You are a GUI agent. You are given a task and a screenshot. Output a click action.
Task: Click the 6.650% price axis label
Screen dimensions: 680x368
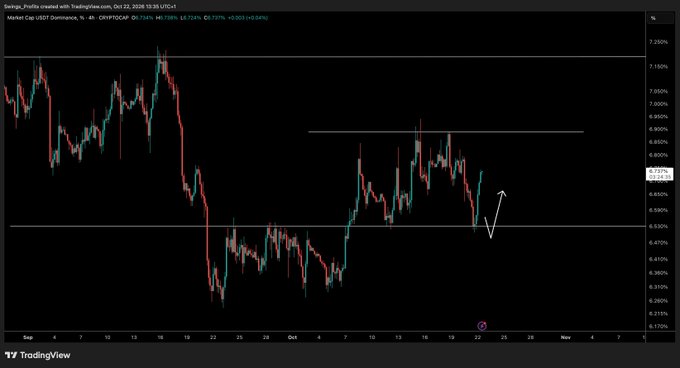(x=658, y=194)
